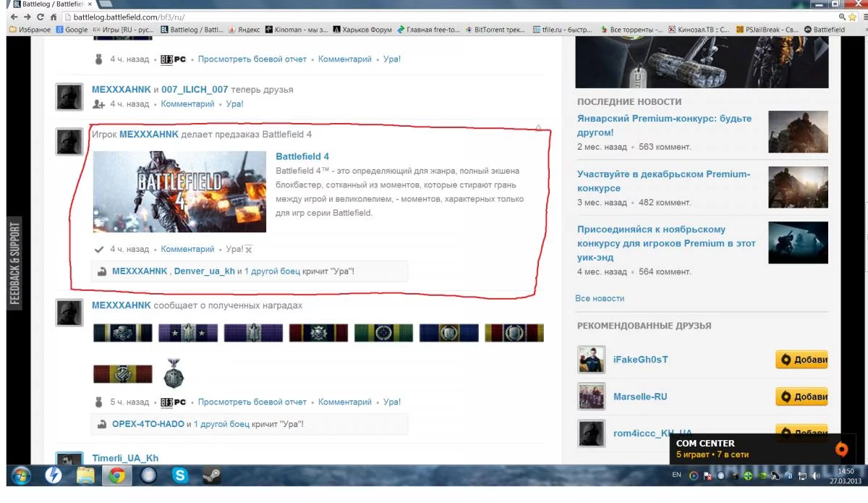Open Все новости link
The height and width of the screenshot is (503, 868).
coord(600,298)
